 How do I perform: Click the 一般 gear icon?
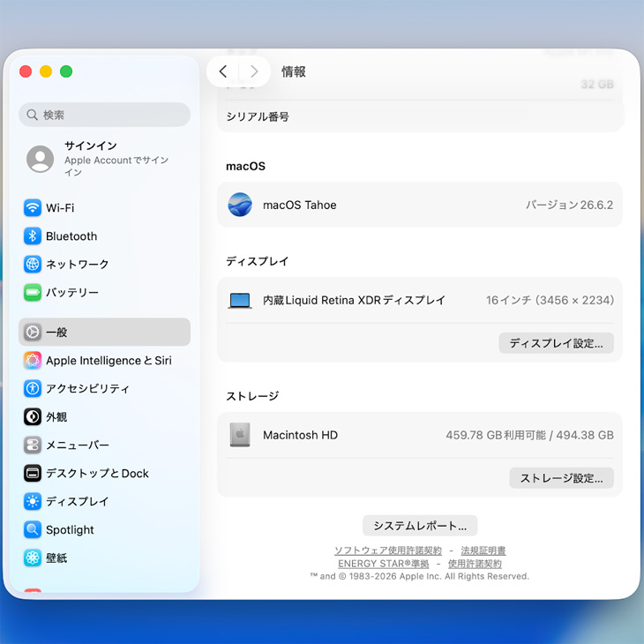[33, 332]
